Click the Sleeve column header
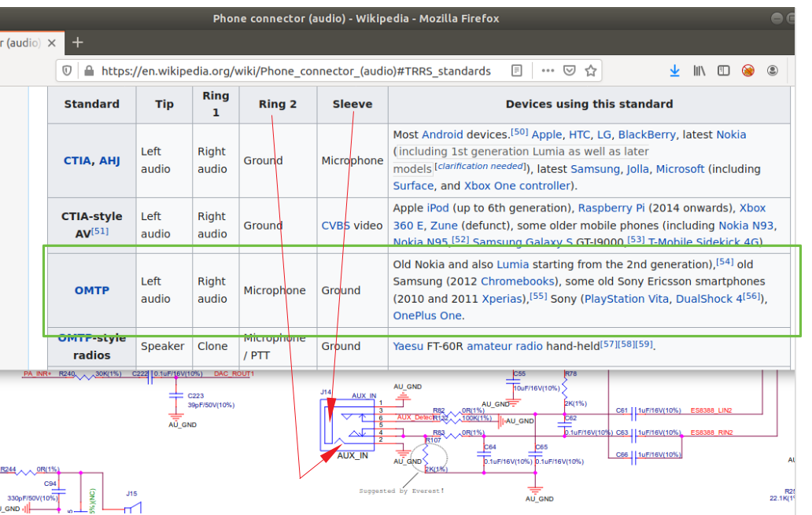The height and width of the screenshot is (515, 812). pos(352,104)
